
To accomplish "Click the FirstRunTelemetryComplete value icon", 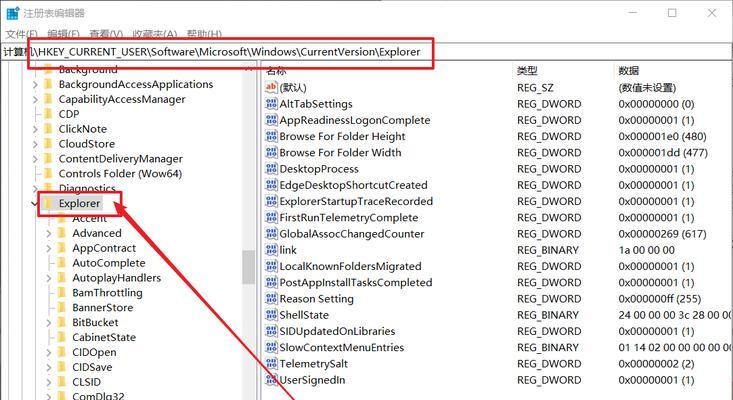I will (x=271, y=217).
